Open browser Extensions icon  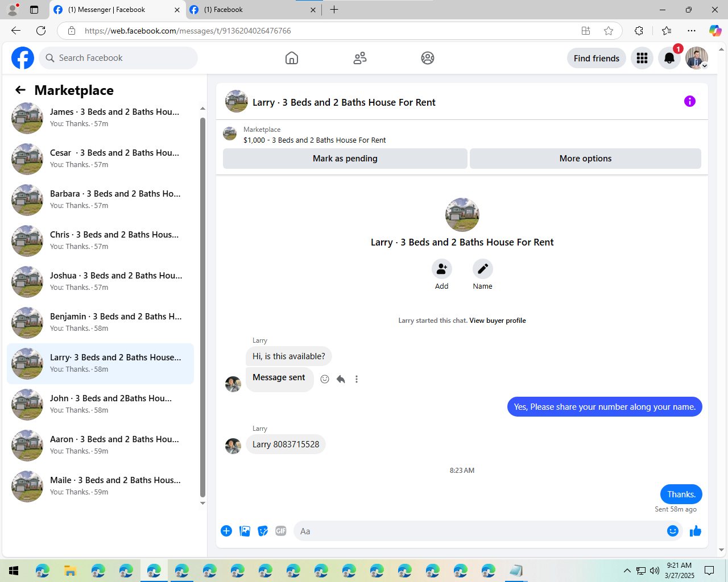tap(639, 31)
